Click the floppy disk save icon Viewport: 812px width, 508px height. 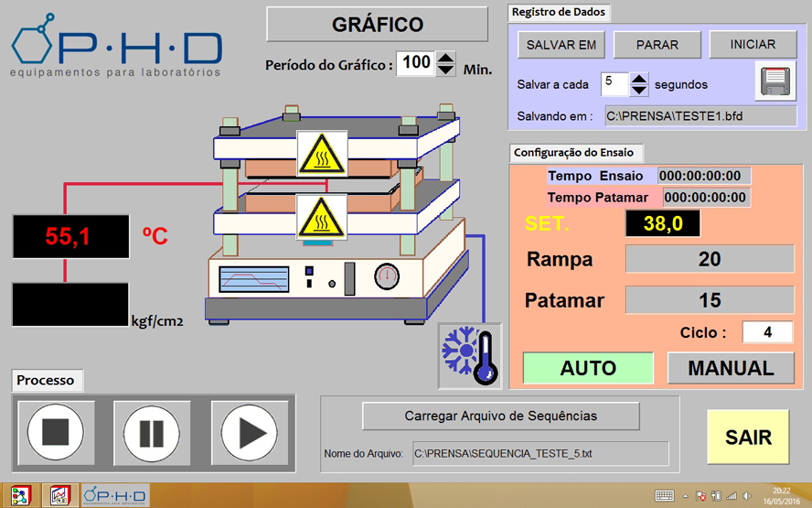pyautogui.click(x=777, y=81)
